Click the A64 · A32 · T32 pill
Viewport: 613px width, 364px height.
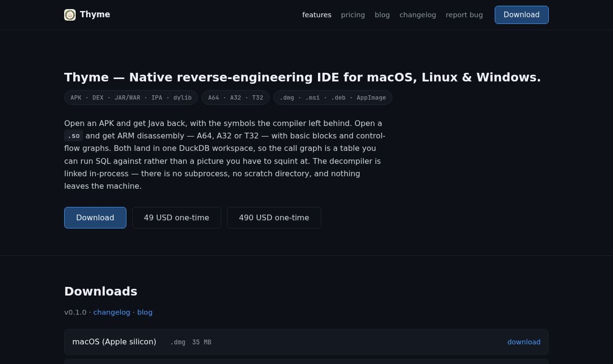[x=236, y=97]
